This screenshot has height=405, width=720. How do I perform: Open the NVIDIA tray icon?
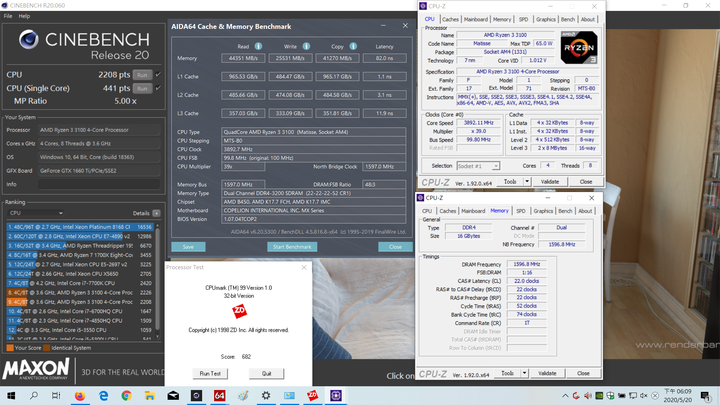(x=599, y=395)
